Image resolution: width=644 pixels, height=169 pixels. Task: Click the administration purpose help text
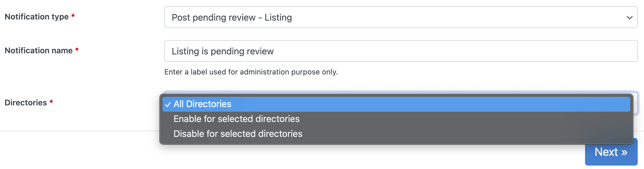(251, 72)
